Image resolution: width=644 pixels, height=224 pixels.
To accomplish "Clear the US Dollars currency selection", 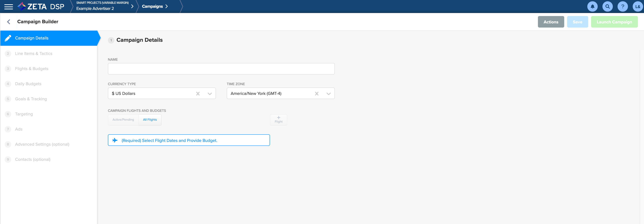I will pos(198,93).
